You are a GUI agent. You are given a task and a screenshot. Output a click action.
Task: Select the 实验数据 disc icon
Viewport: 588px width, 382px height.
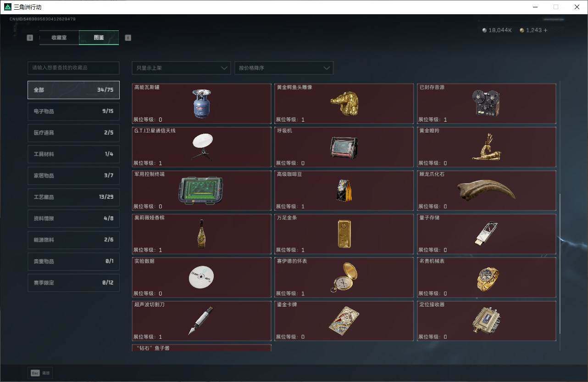click(201, 277)
